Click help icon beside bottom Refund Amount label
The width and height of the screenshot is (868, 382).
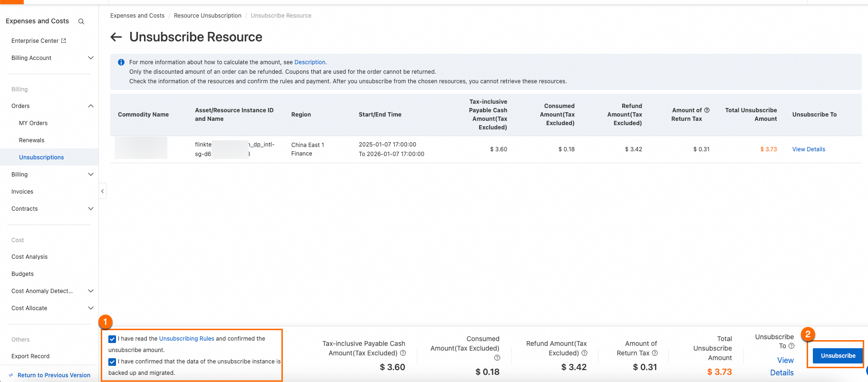(x=584, y=353)
